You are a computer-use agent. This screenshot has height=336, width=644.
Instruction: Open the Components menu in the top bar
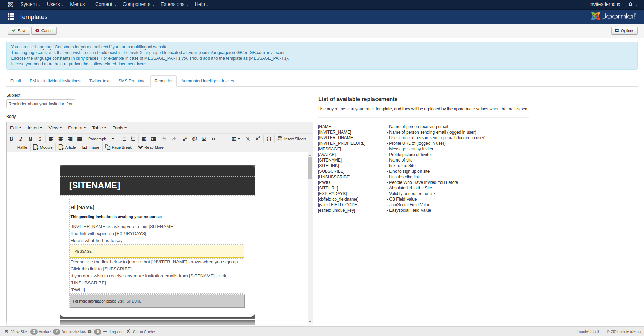(x=138, y=4)
